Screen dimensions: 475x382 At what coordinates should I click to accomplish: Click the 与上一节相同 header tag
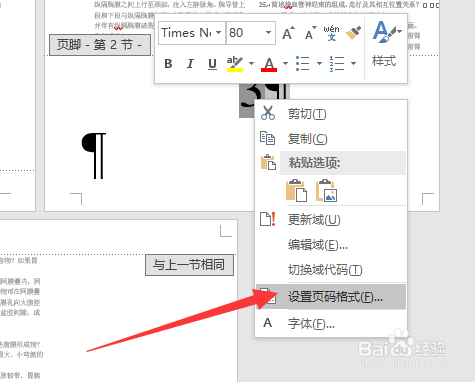(x=189, y=265)
